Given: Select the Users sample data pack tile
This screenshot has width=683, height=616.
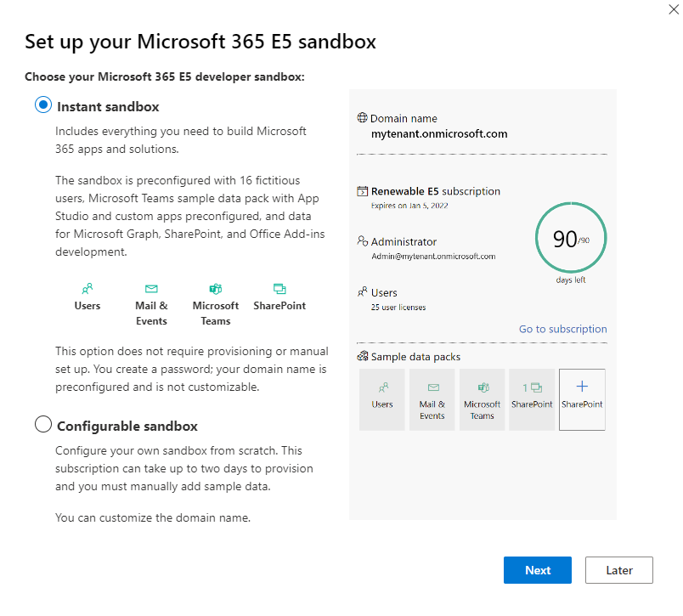Looking at the screenshot, I should (x=382, y=399).
